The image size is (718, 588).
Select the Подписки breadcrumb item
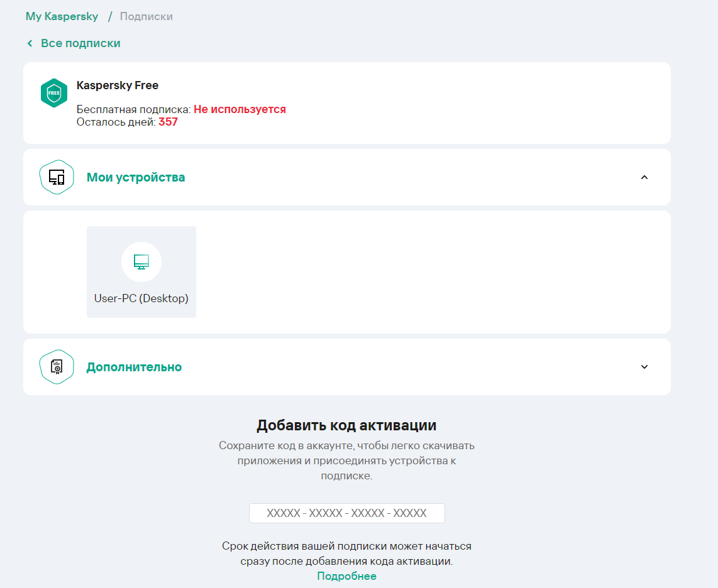(146, 16)
